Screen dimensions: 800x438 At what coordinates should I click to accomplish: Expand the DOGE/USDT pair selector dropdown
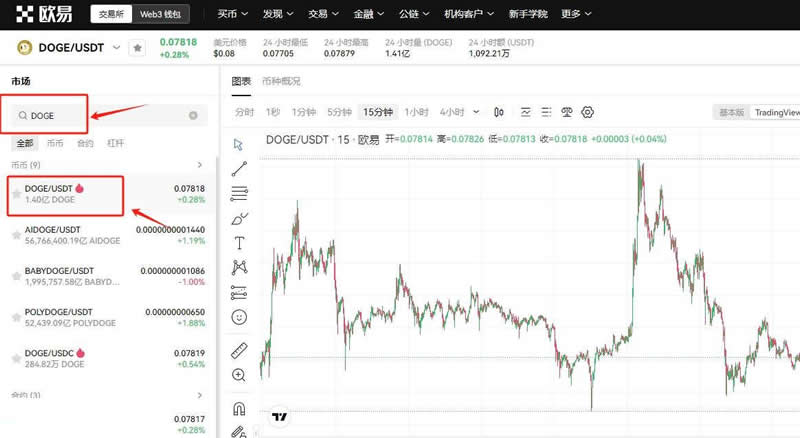[x=116, y=47]
